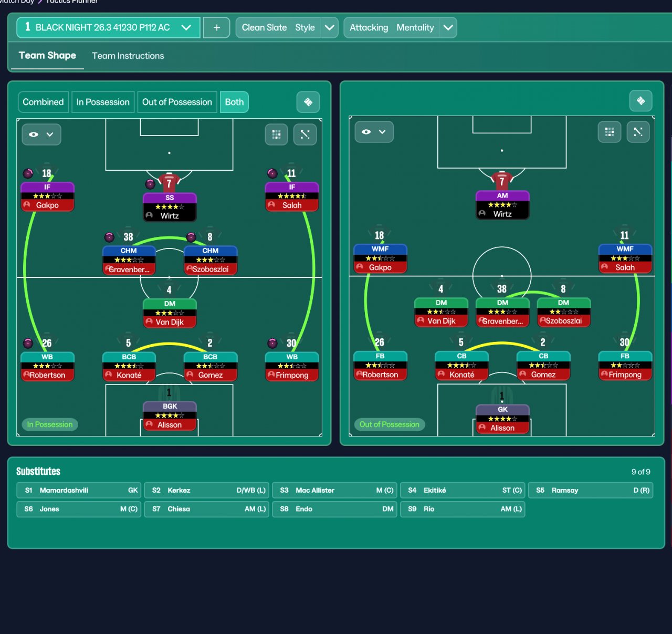This screenshot has width=672, height=634.
Task: Switch pitch view to In Possession only
Action: tap(103, 102)
